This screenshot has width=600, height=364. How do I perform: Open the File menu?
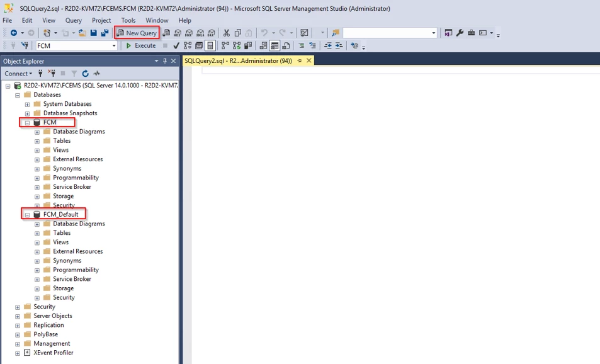(8, 20)
